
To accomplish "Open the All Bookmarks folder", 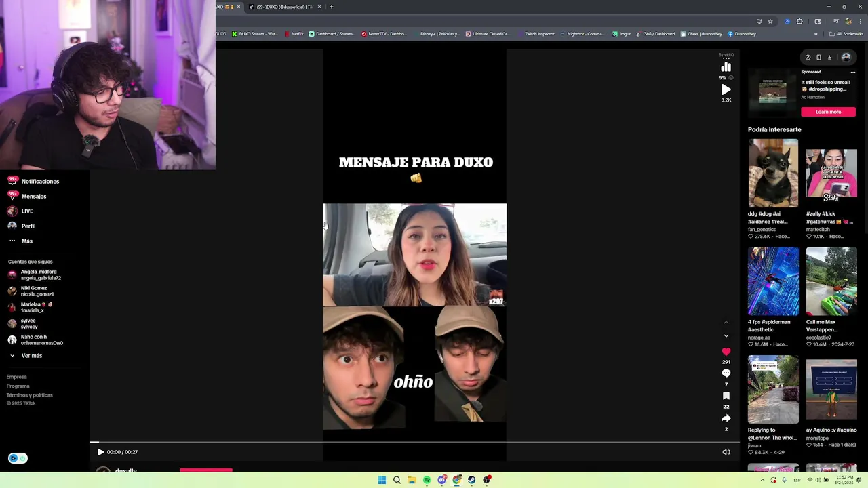I will [x=846, y=34].
